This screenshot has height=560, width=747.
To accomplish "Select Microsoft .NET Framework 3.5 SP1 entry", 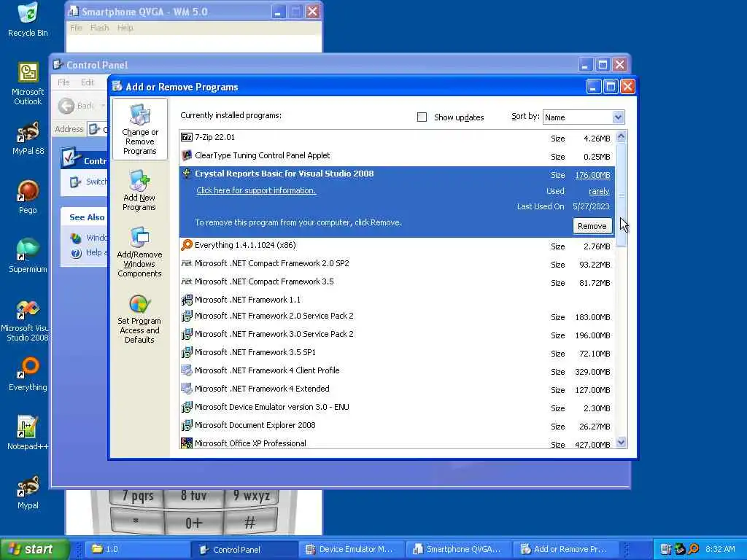I will point(398,353).
